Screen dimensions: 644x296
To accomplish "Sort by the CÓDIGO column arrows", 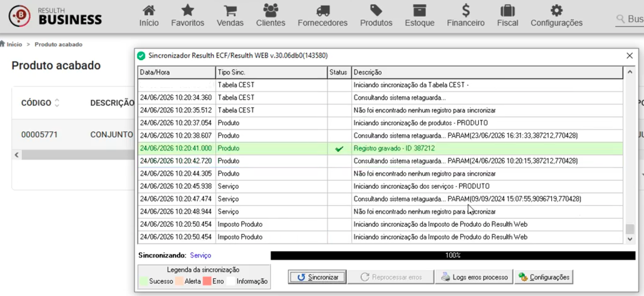I will click(57, 103).
